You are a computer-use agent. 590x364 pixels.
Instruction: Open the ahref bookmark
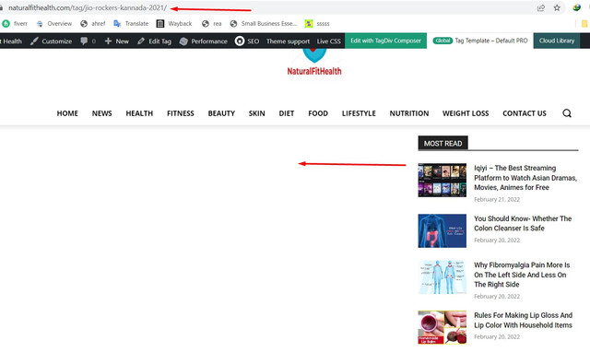pos(93,23)
